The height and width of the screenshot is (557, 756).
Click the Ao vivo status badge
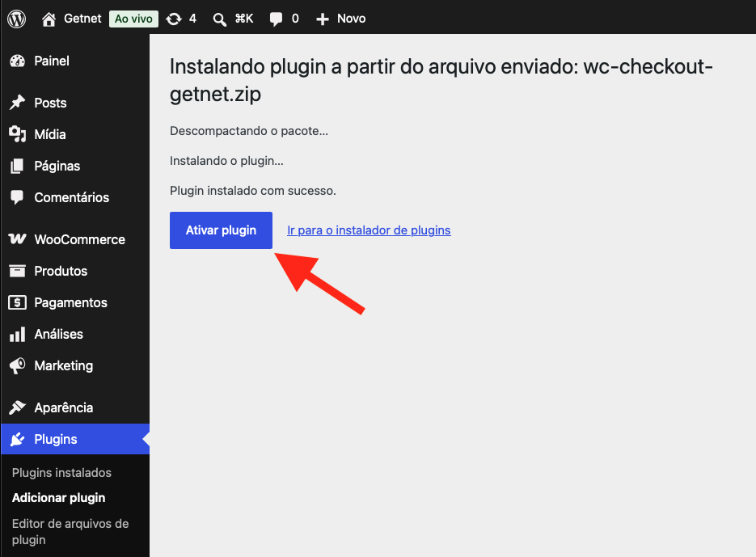[x=133, y=19]
